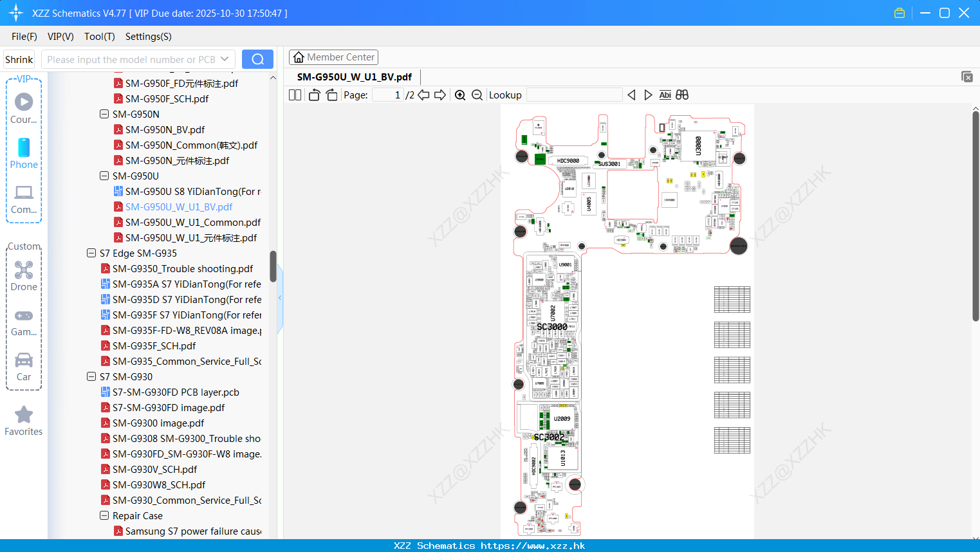Open Member Center home button
This screenshot has width=980, height=552.
[333, 57]
